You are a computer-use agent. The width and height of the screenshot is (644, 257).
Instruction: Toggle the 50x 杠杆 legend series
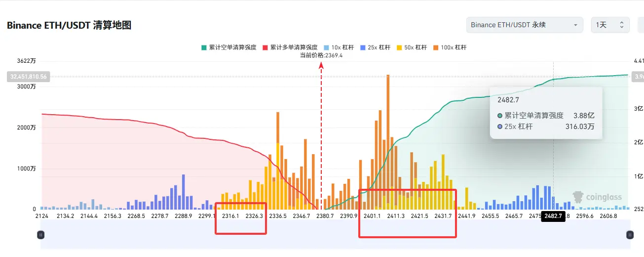point(412,47)
